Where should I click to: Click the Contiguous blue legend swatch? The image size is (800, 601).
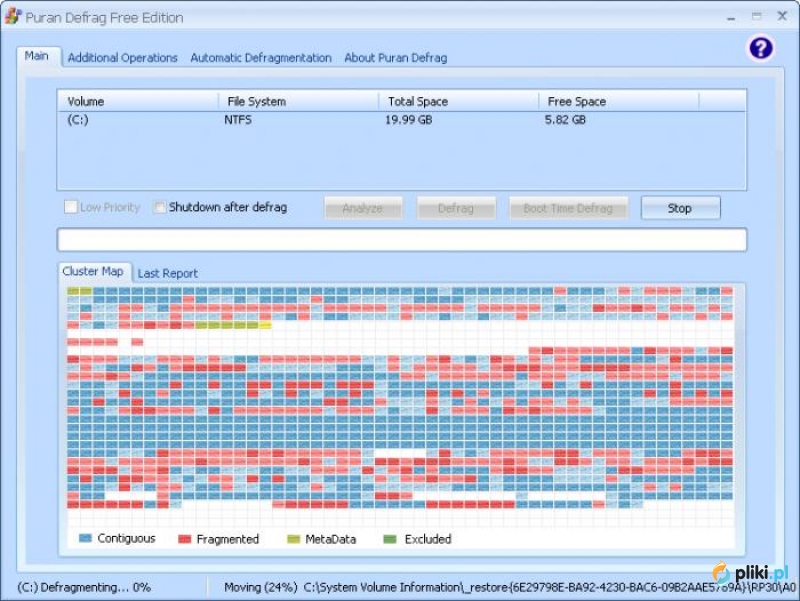tap(85, 538)
